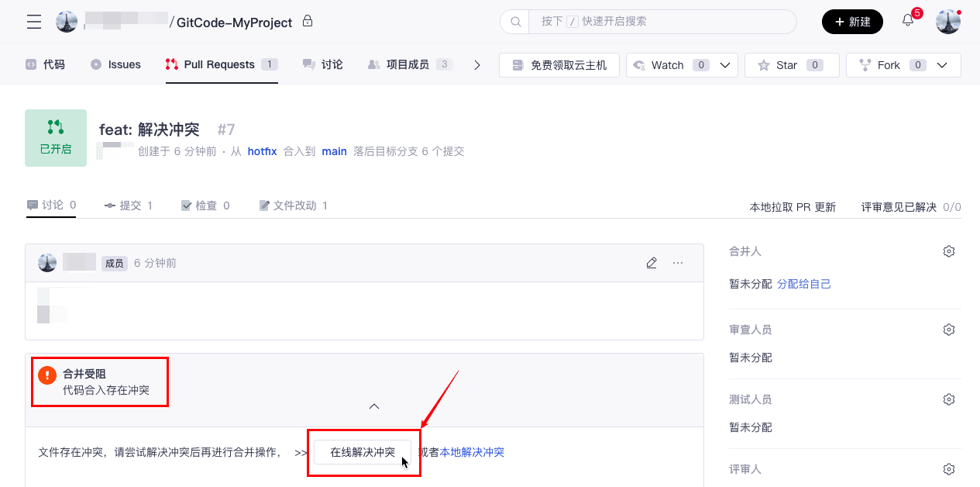
Task: Collapse the merge blocked panel chevron
Action: click(x=374, y=406)
